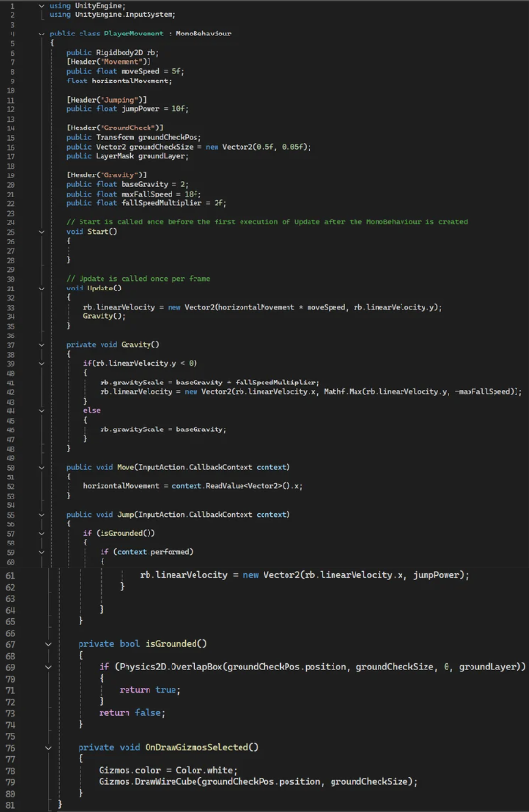The width and height of the screenshot is (529, 812).
Task: Fold the if Physics2D.OverlapBox block
Action: click(48, 667)
